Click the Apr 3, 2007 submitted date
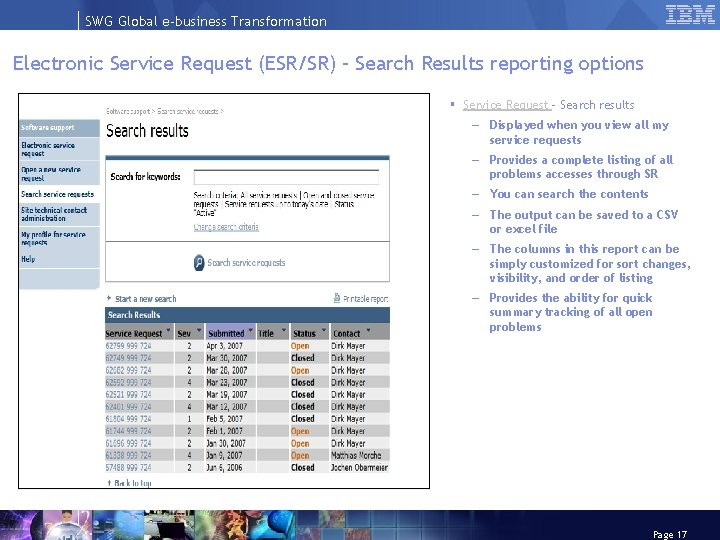Viewport: 720px width, 540px height. coord(224,346)
